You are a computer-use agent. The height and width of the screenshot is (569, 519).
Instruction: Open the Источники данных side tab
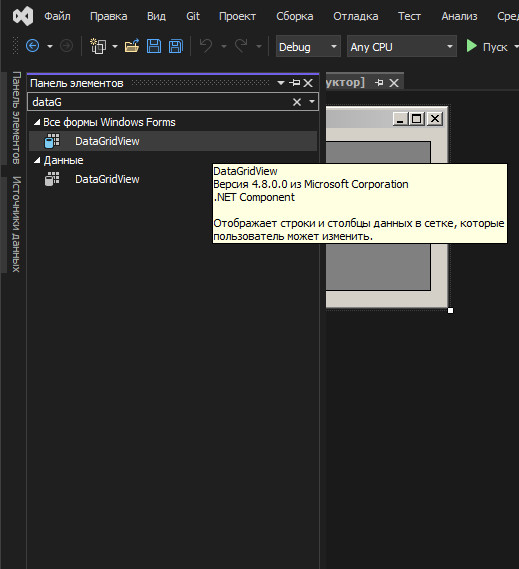coord(16,224)
